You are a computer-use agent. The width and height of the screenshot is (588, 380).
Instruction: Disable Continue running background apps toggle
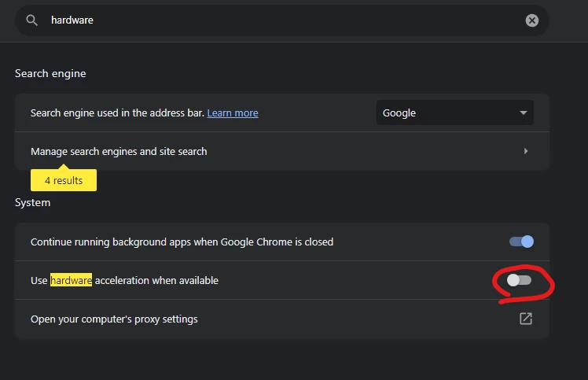coord(521,242)
